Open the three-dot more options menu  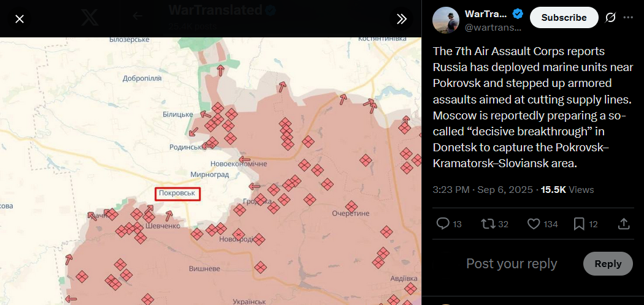[x=628, y=18]
